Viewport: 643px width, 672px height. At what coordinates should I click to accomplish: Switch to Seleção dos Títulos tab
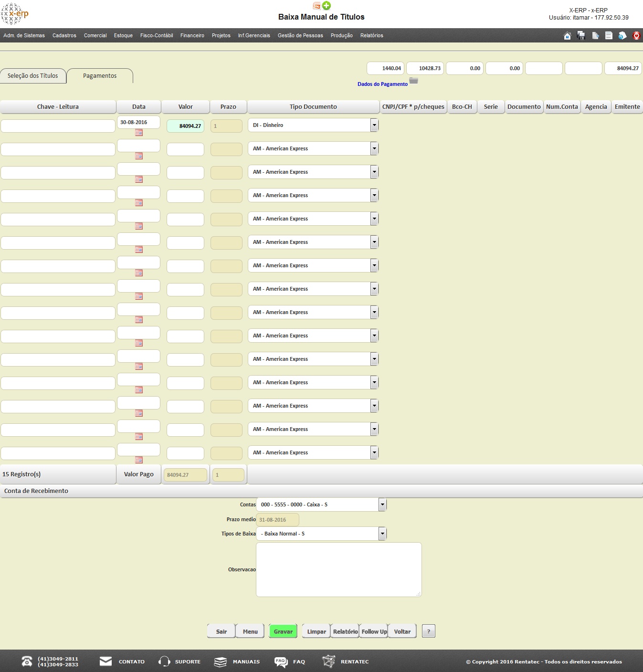coord(33,75)
